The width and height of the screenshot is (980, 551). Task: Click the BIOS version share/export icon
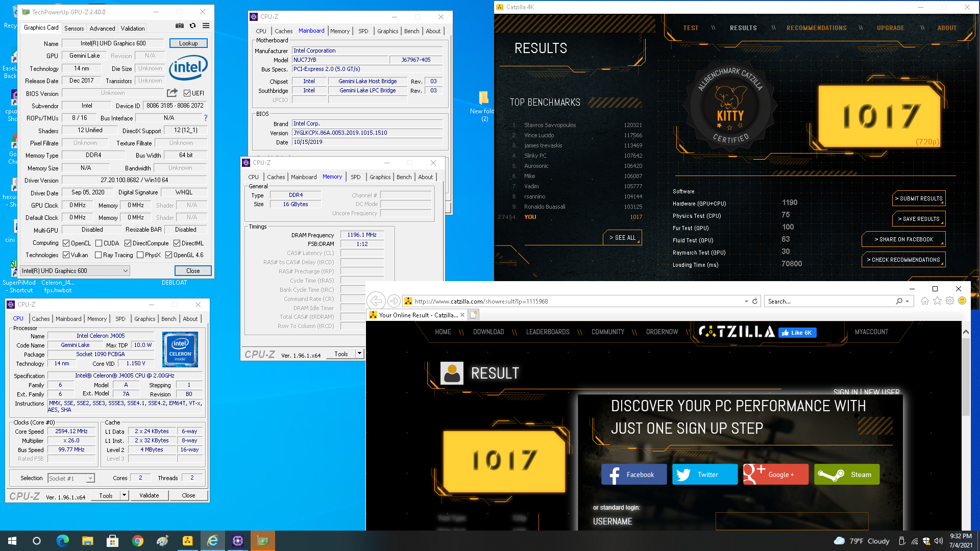172,93
